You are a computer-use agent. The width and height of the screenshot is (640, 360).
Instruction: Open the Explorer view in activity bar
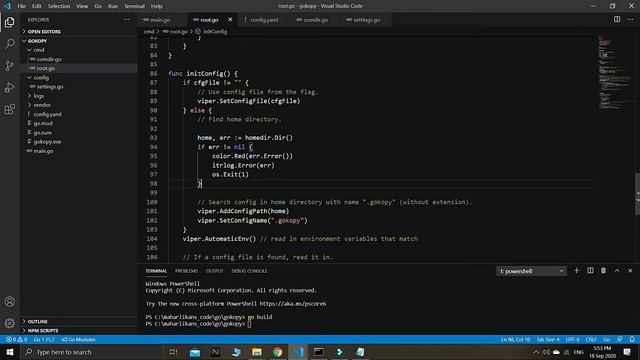point(9,22)
